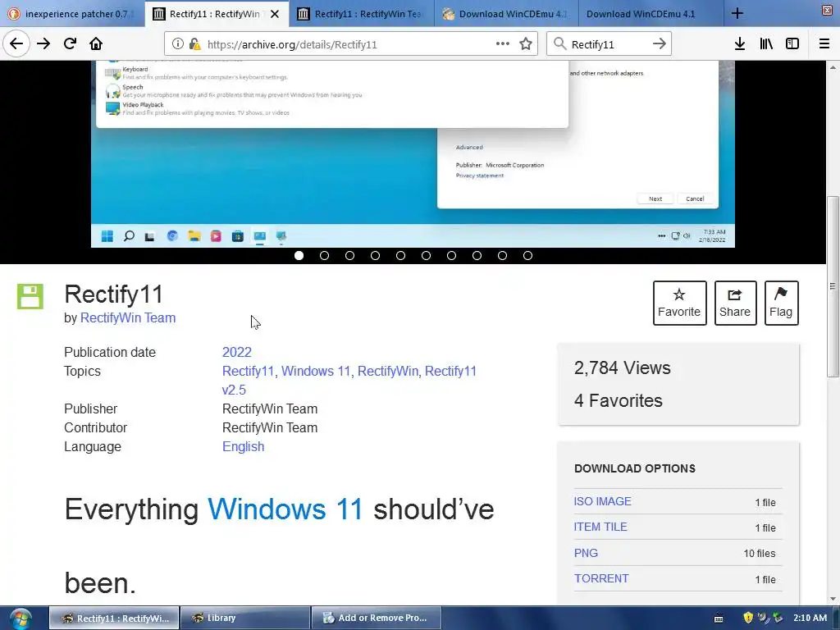Image resolution: width=840 pixels, height=630 pixels.
Task: Submit search with the arrow in search box
Action: 660,44
